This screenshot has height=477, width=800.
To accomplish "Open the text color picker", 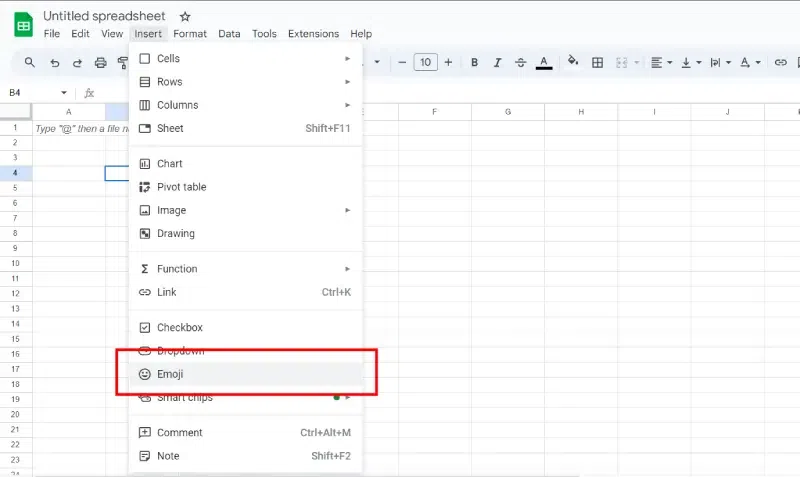I will [x=544, y=62].
